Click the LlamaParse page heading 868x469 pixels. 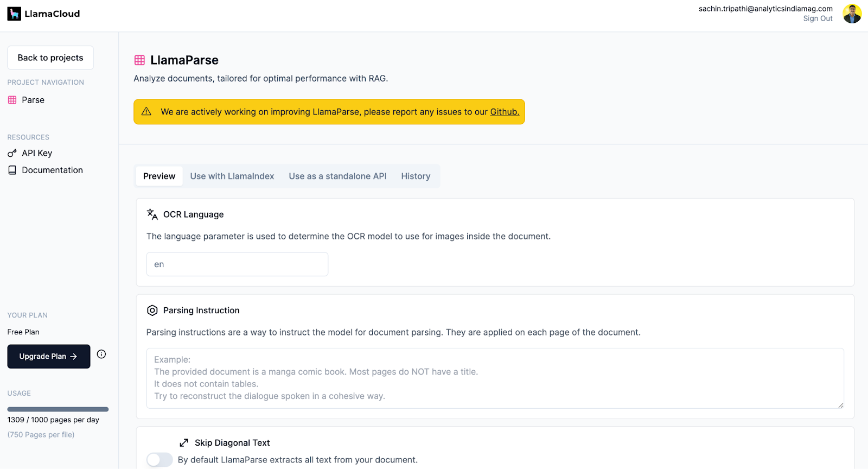(x=184, y=60)
